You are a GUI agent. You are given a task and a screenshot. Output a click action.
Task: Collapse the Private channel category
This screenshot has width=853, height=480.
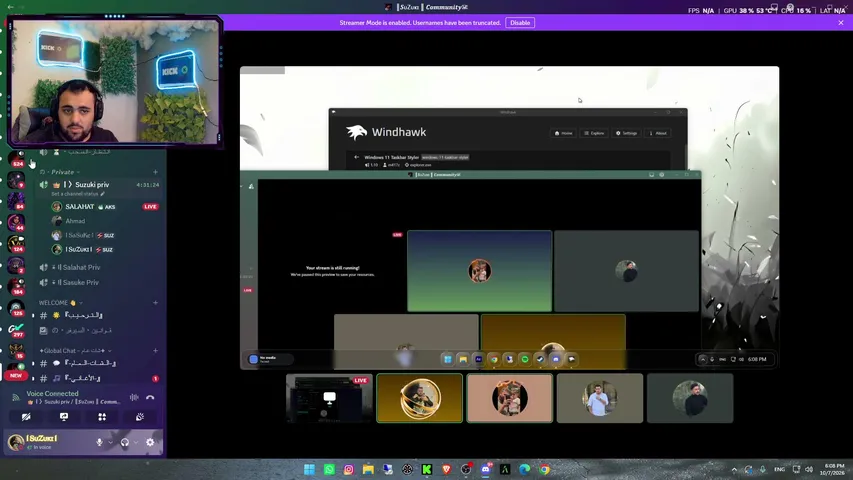(63, 172)
